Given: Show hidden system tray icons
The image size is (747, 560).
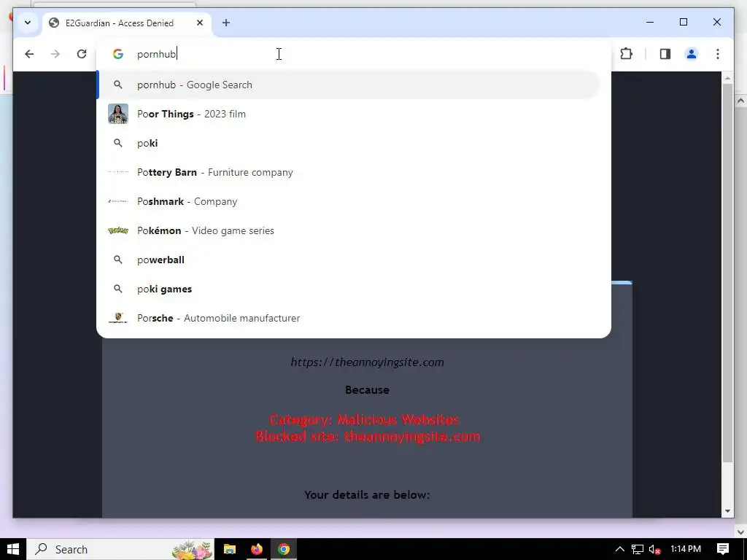Looking at the screenshot, I should click(x=620, y=549).
